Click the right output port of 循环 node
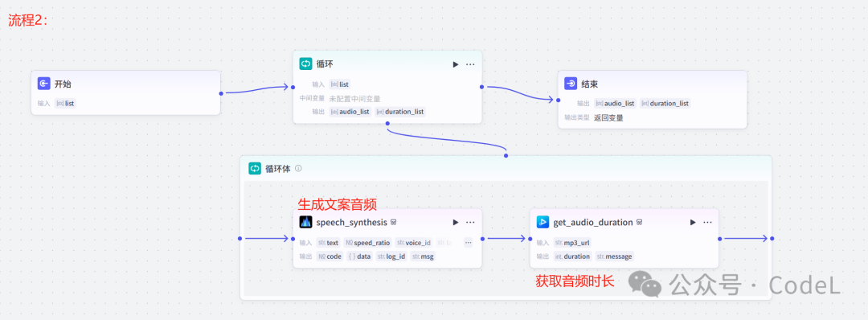Viewport: 868px width, 320px height. click(482, 86)
